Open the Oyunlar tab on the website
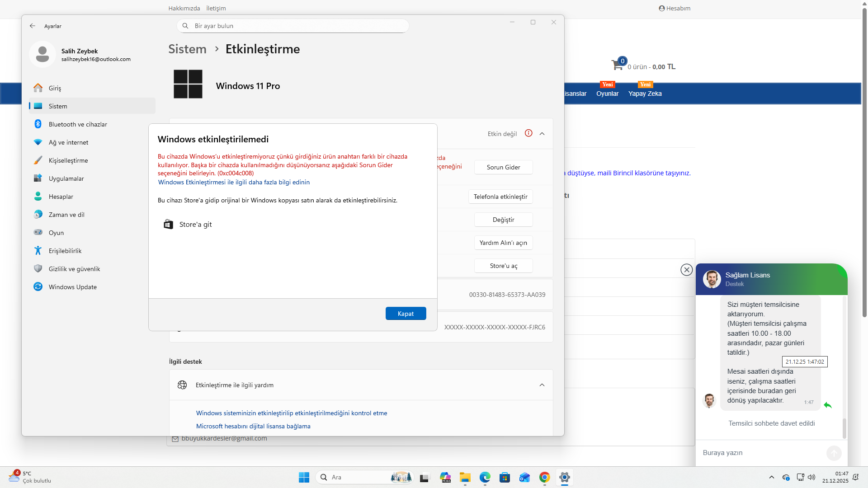The image size is (868, 488). click(607, 94)
